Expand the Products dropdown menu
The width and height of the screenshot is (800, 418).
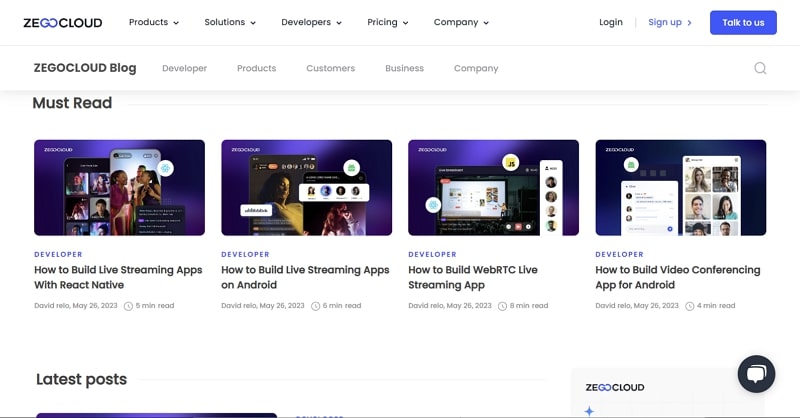coord(154,22)
